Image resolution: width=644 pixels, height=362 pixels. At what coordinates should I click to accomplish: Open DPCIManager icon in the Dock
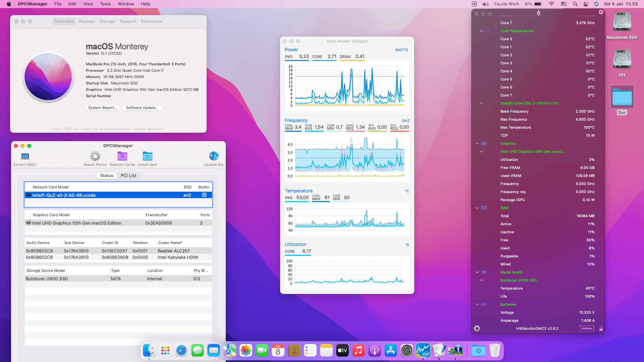[x=455, y=351]
